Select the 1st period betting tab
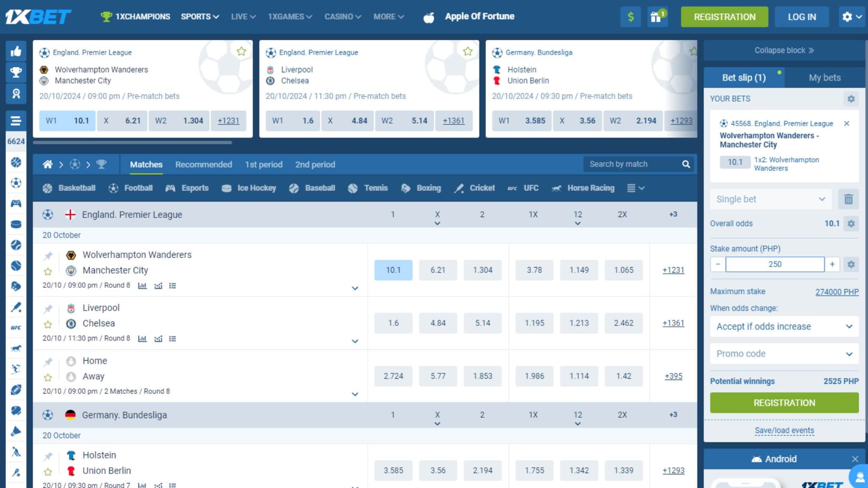Screen dimensions: 868x488 click(263, 165)
